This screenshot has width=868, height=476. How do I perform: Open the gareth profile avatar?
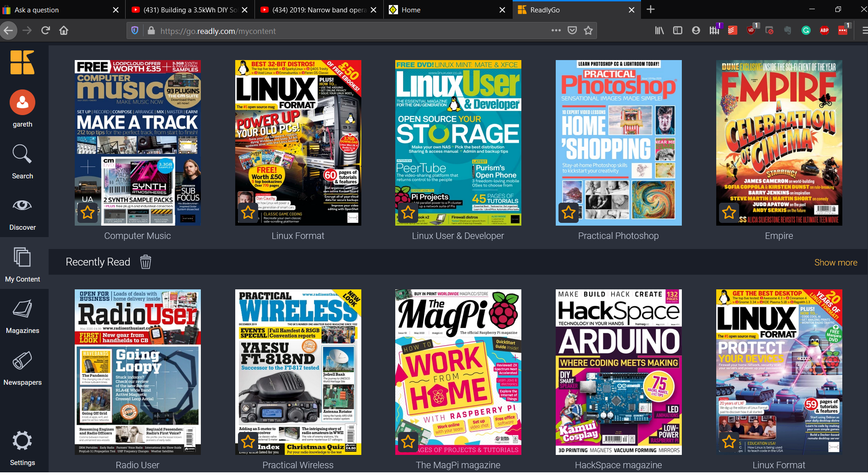coord(22,102)
